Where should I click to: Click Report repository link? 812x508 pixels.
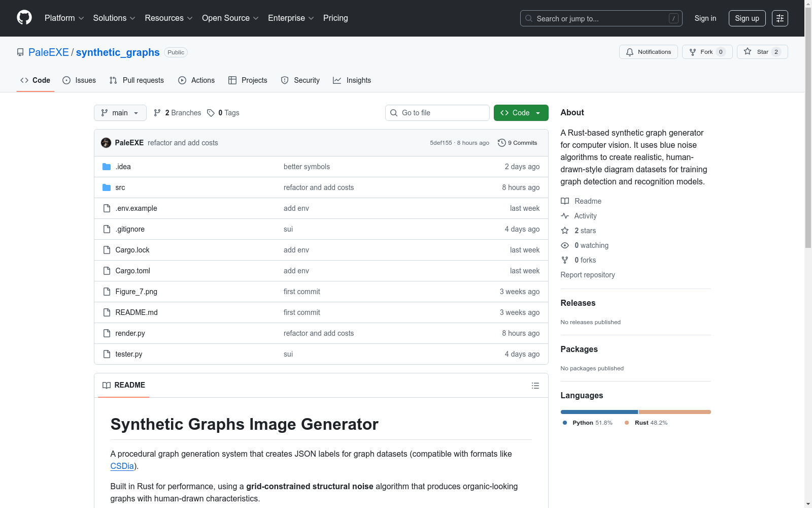tap(588, 275)
